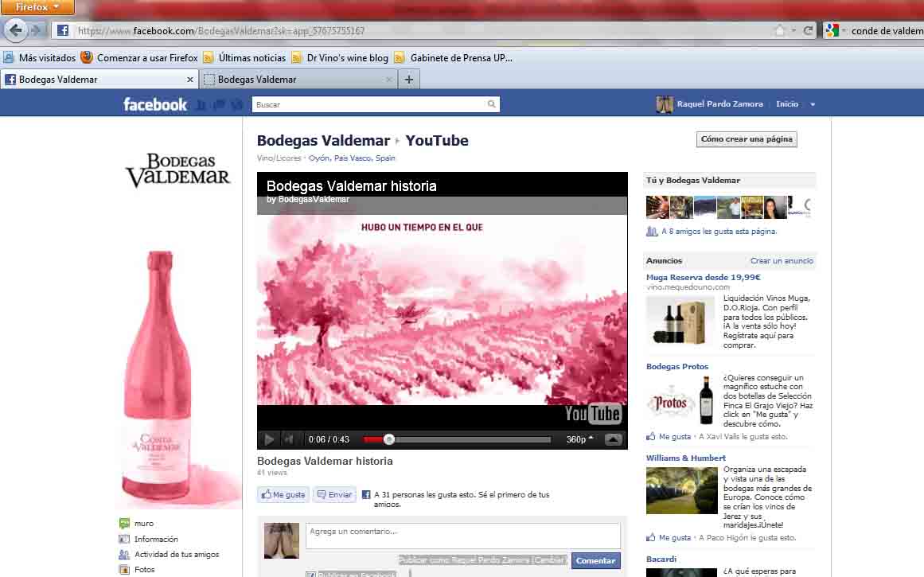Click the video title Bodegas Valdemar historia overlay
Screen dimensions: 924x577
coord(351,186)
